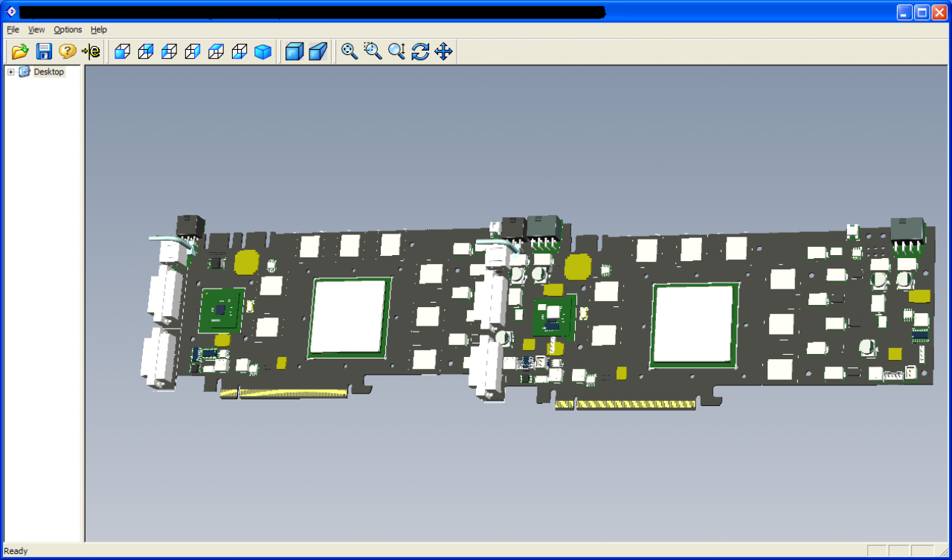Enable perspective projection cube icon
Screen dimensions: 952x560
pos(318,51)
